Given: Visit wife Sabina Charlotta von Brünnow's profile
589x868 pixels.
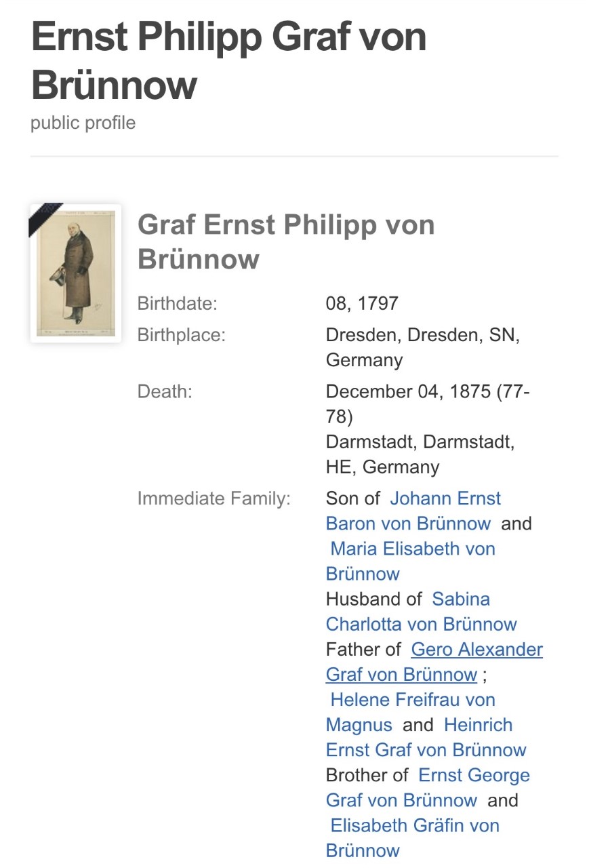Looking at the screenshot, I should [422, 611].
